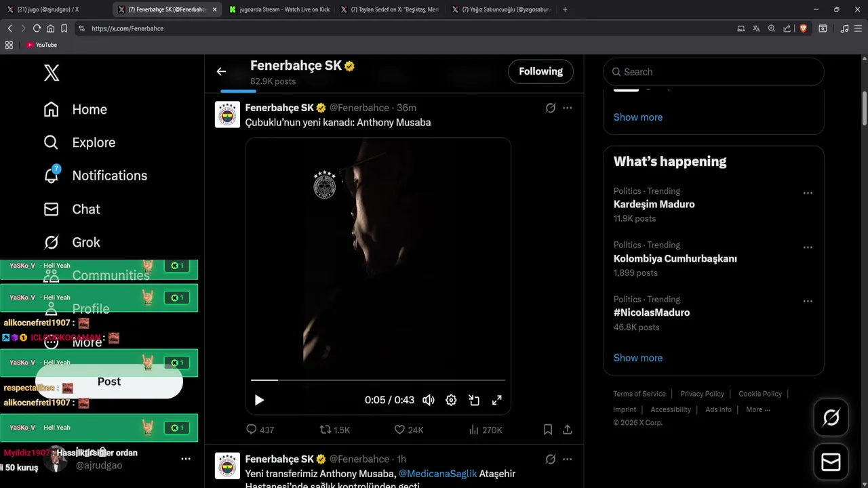
Task: Share the Anthony Musaba video post
Action: [568, 430]
